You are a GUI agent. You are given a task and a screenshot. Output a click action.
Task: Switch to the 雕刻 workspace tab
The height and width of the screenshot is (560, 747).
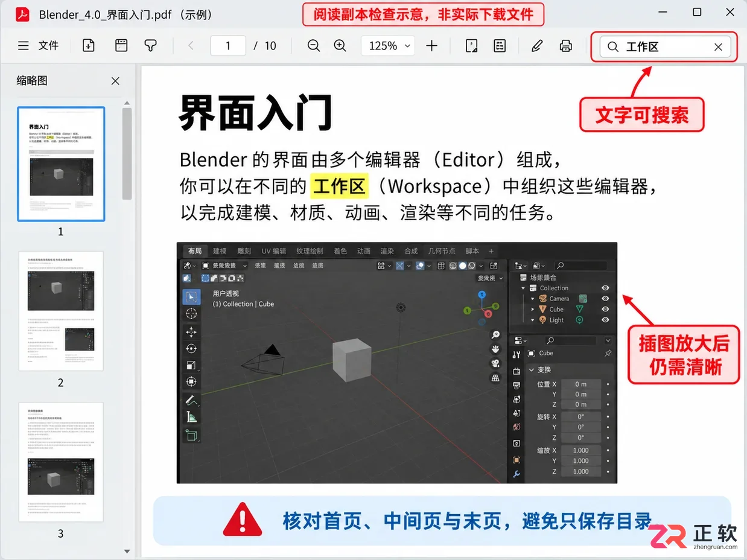click(244, 251)
